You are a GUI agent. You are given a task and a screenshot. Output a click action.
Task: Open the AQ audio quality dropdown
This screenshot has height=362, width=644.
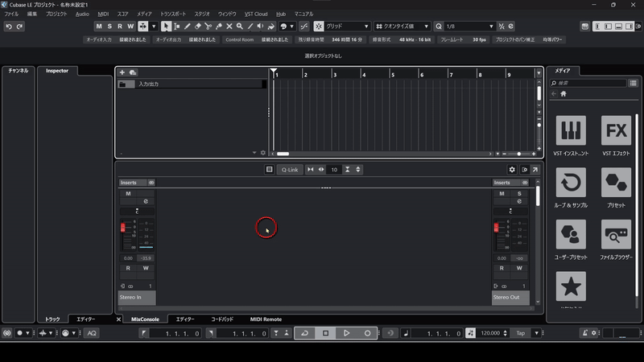pyautogui.click(x=92, y=333)
